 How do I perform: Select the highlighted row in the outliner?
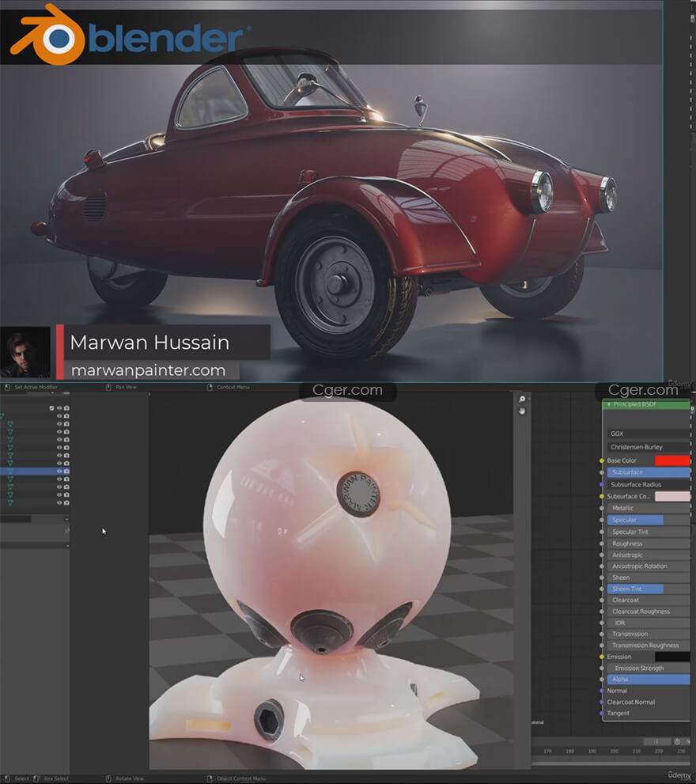pyautogui.click(x=35, y=471)
